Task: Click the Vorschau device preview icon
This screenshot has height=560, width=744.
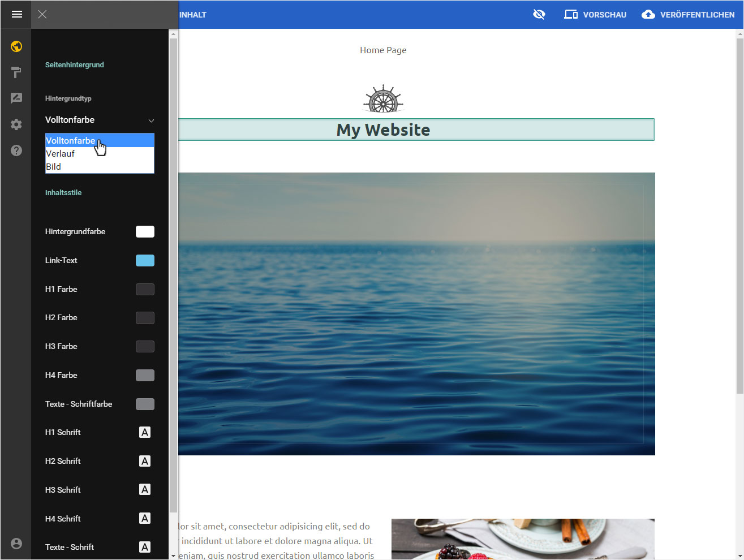Action: click(x=571, y=14)
